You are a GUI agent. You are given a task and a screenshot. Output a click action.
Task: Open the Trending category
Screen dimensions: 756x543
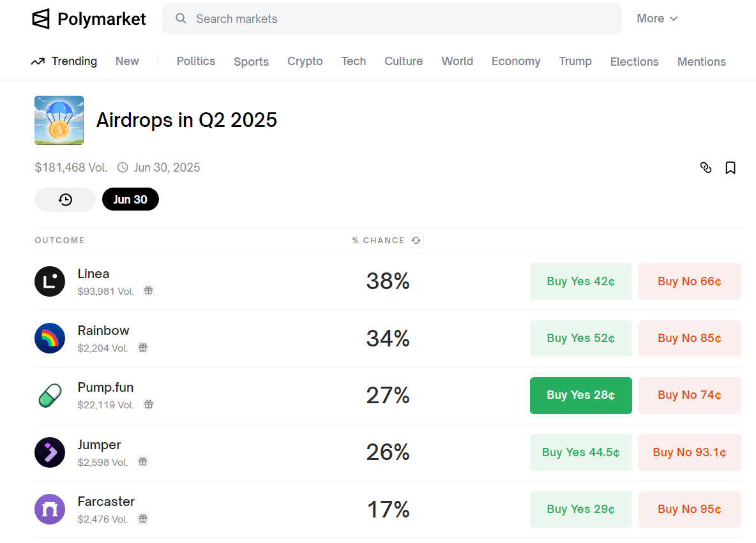coord(64,61)
